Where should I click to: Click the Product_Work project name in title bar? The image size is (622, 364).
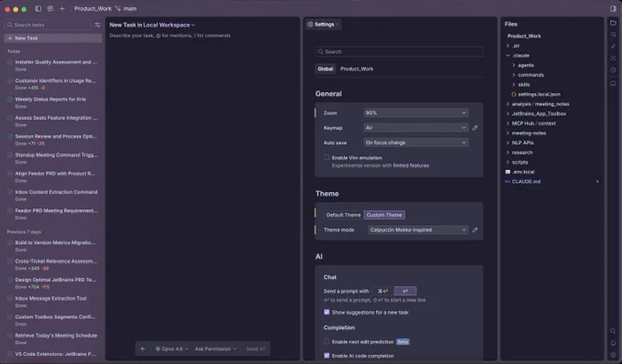point(92,8)
